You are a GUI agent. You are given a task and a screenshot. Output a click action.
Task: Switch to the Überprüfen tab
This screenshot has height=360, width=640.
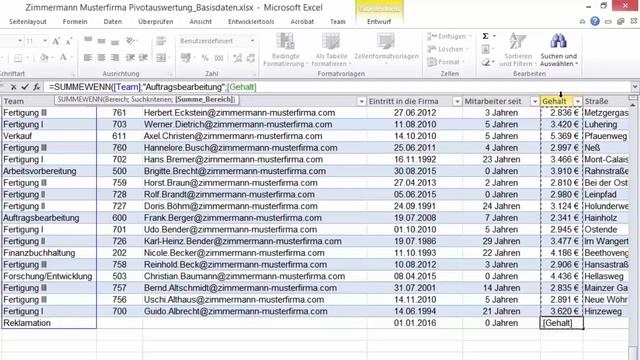[x=156, y=22]
